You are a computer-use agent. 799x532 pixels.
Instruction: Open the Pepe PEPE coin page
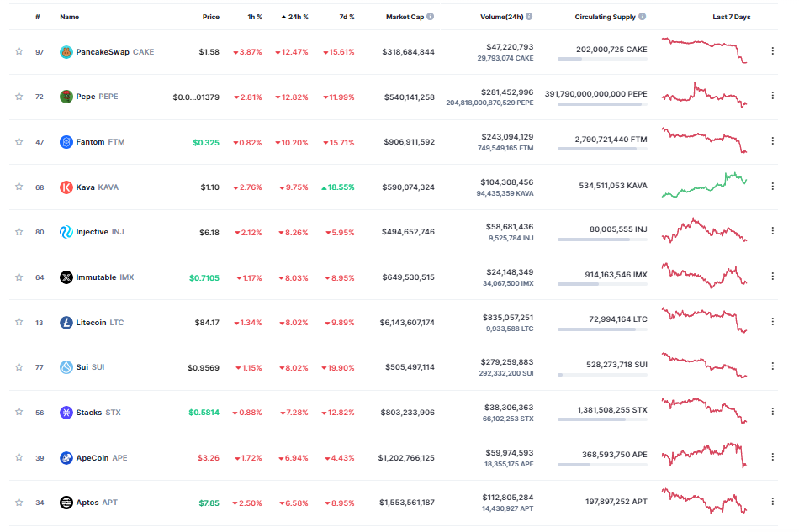click(97, 97)
